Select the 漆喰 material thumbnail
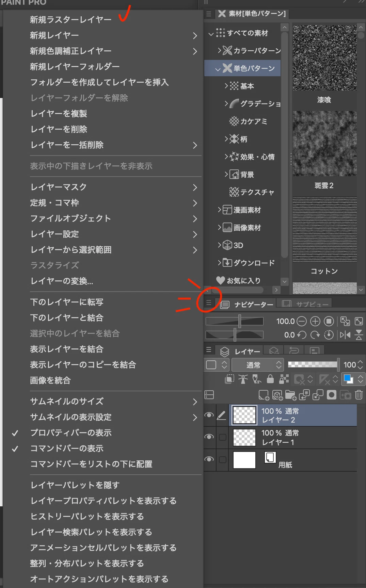Viewport: 366px width, 588px height. tap(324, 58)
